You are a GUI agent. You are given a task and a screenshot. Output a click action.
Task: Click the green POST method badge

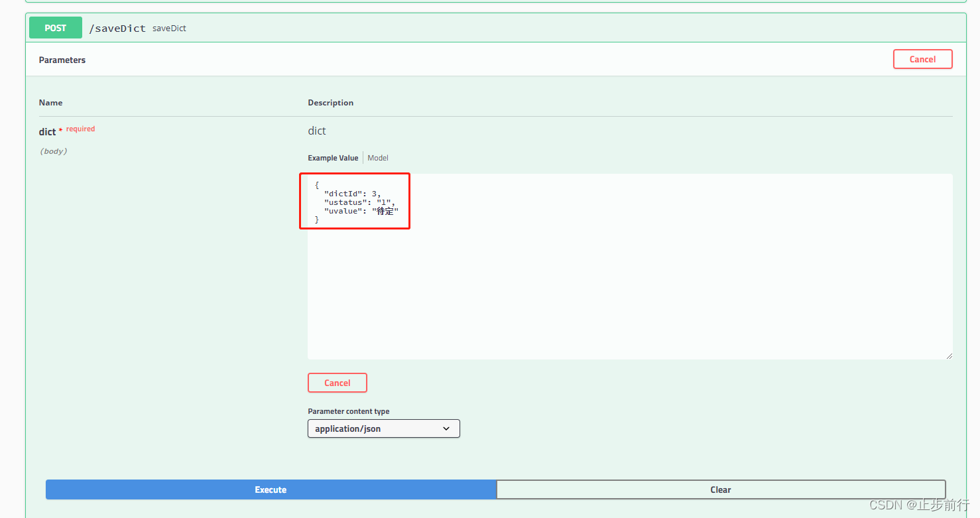click(x=56, y=28)
